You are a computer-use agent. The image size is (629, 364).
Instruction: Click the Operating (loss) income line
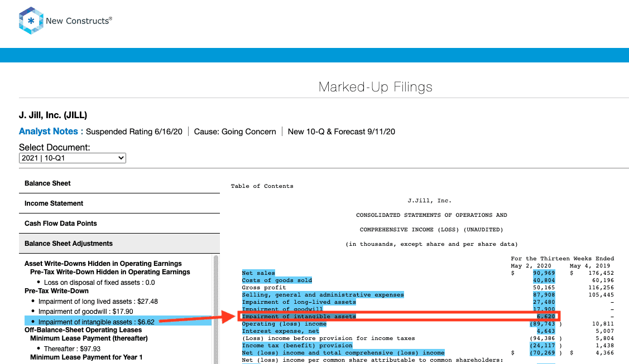tap(284, 323)
